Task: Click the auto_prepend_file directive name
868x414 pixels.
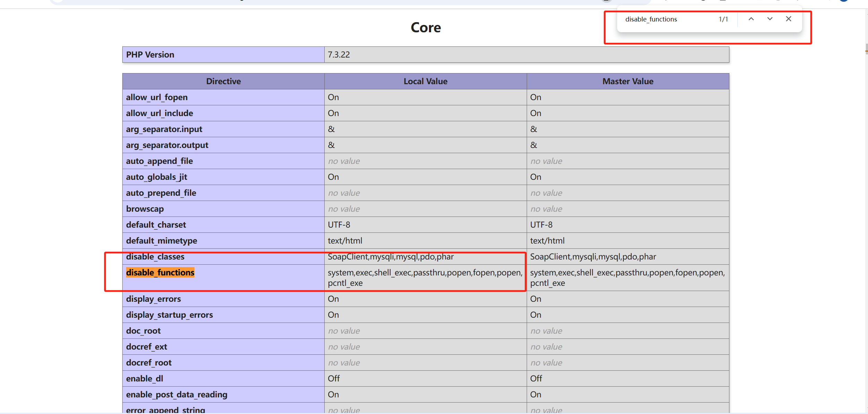Action: coord(161,193)
